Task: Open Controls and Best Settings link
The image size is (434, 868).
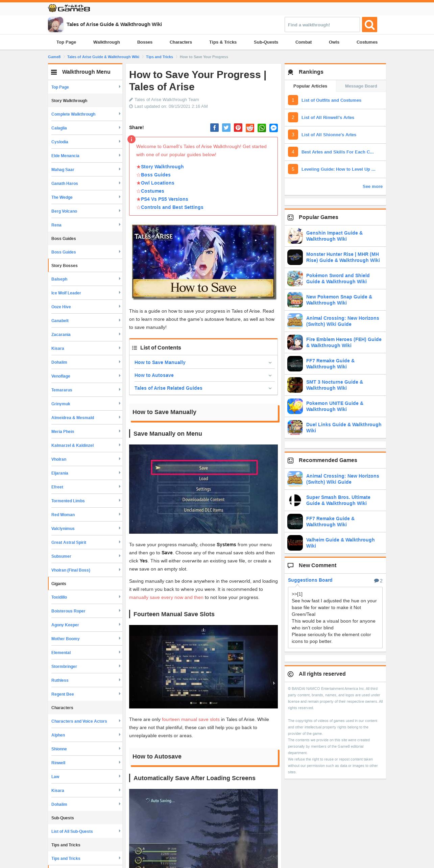Action: click(172, 207)
